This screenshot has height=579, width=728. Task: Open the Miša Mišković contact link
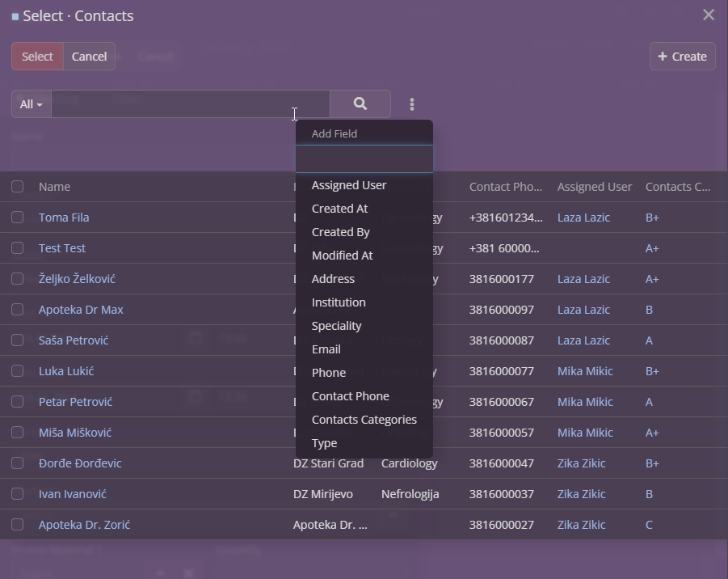[x=75, y=432]
